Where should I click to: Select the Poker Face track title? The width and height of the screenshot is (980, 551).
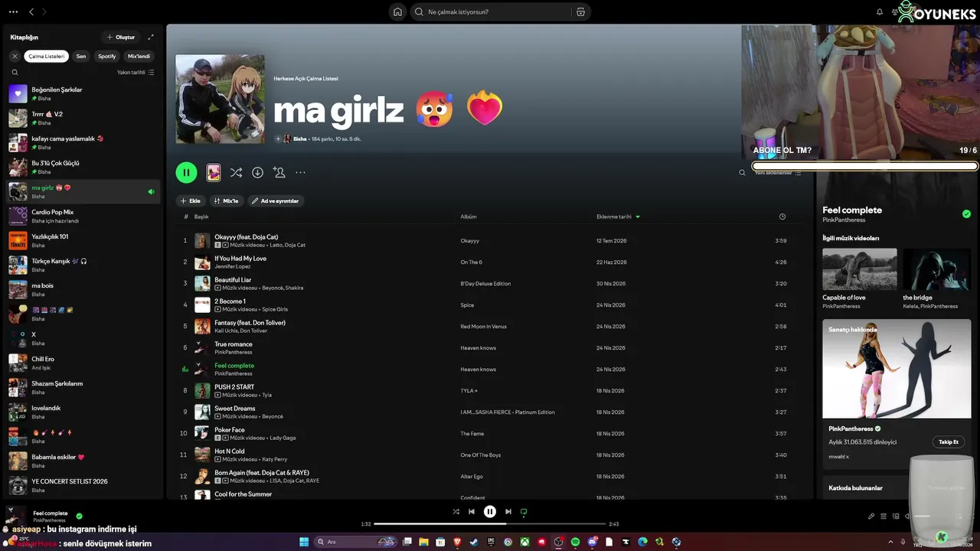tap(230, 430)
